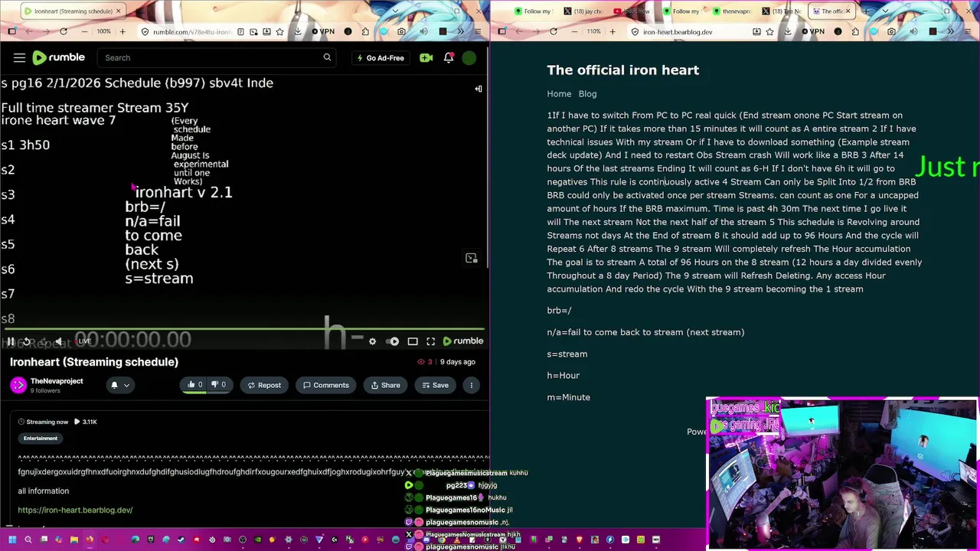
Task: Reload the iron-heart blog page
Action: pos(554,31)
